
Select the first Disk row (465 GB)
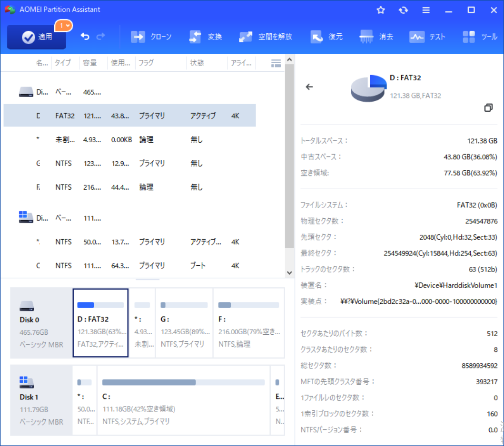[x=129, y=92]
